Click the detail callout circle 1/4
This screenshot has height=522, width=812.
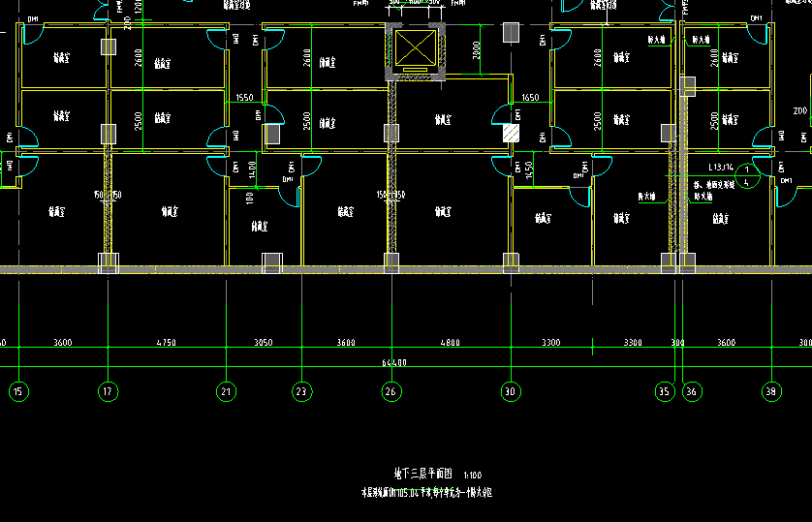pos(747,176)
